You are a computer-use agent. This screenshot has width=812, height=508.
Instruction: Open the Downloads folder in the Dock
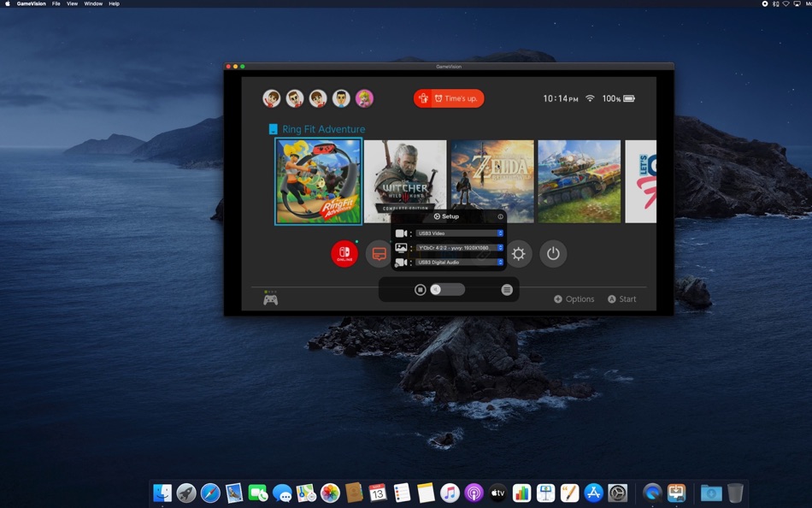coord(711,493)
